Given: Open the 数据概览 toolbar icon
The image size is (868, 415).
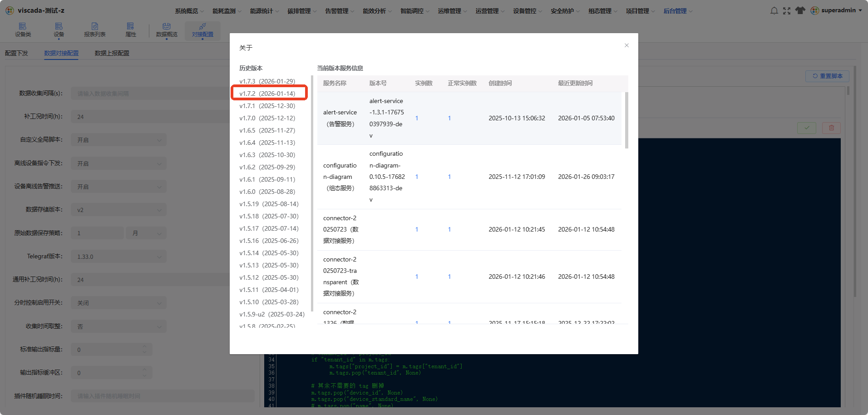Looking at the screenshot, I should pyautogui.click(x=167, y=30).
